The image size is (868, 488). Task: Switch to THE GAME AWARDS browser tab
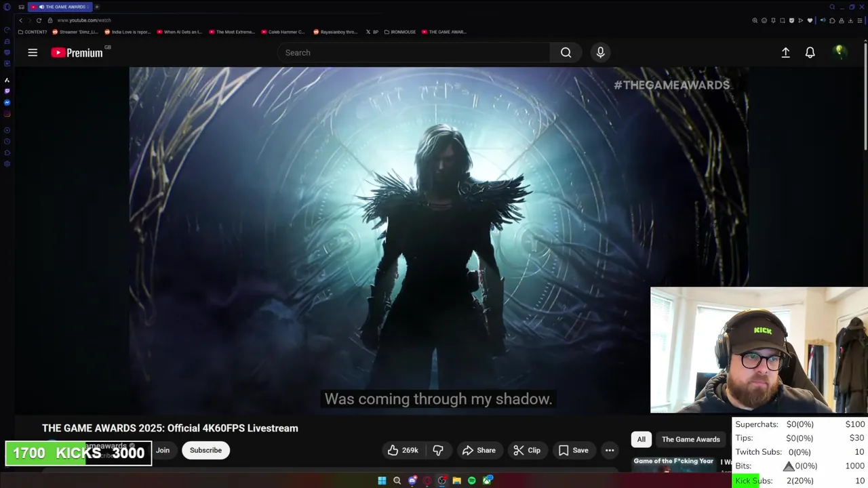pos(60,7)
